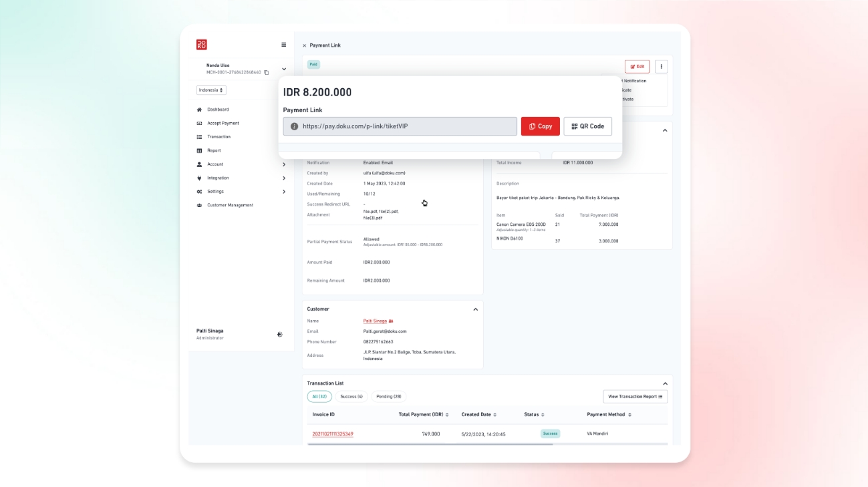868x487 pixels.
Task: Select the Success (4) filter tab
Action: (351, 397)
